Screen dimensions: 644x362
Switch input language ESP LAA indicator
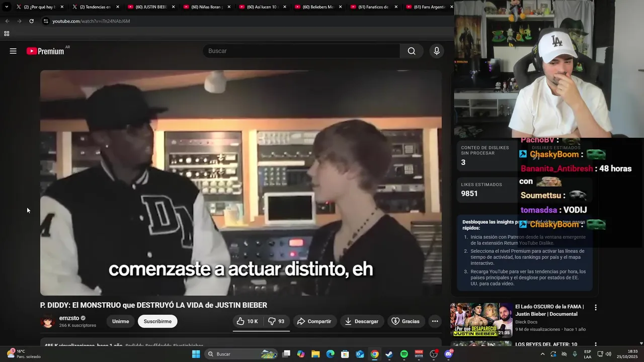point(588,354)
